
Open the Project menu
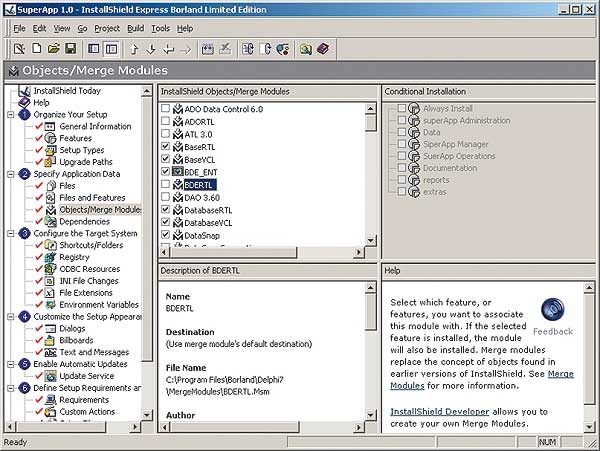pos(107,28)
